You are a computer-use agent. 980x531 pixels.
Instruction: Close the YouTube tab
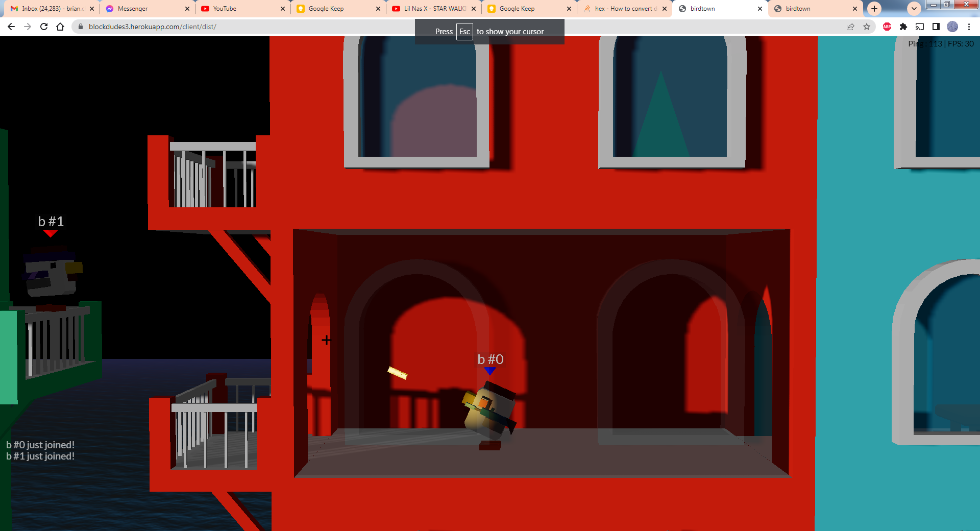[x=283, y=9]
